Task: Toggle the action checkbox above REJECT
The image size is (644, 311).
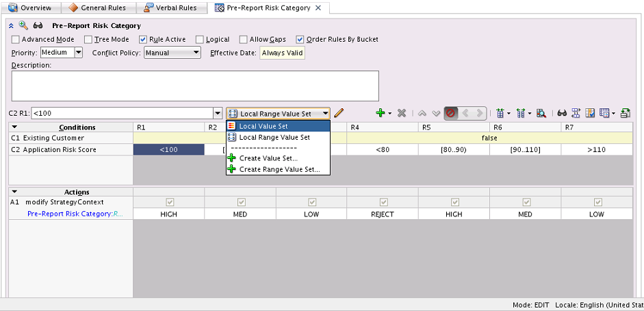Action: [x=384, y=202]
